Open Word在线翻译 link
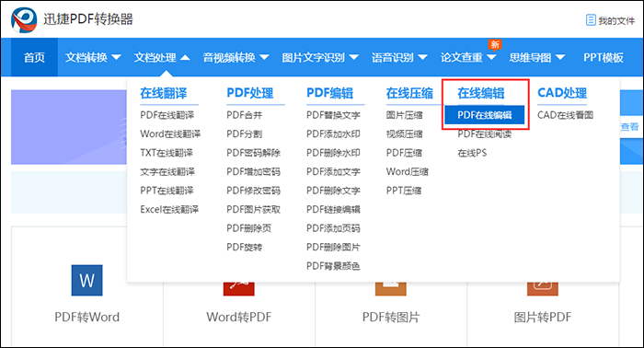Viewport: 644px width, 348px height. pyautogui.click(x=170, y=133)
